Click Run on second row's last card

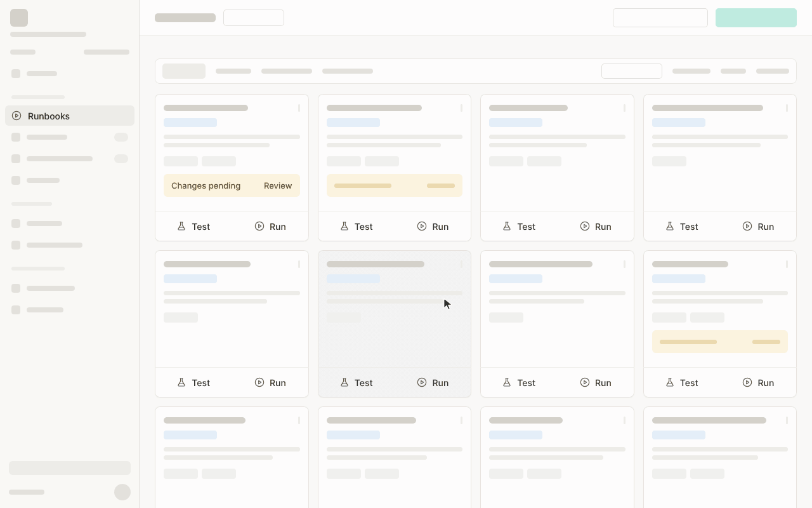click(x=758, y=382)
